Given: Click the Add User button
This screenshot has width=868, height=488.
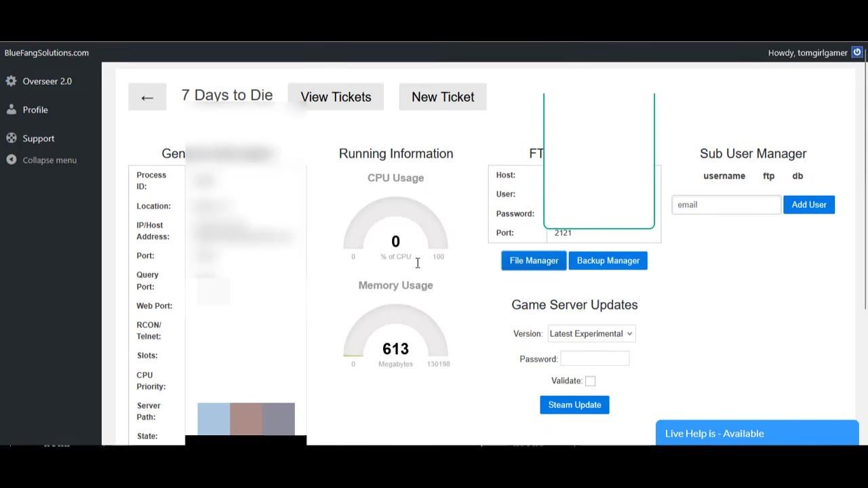Looking at the screenshot, I should point(809,205).
